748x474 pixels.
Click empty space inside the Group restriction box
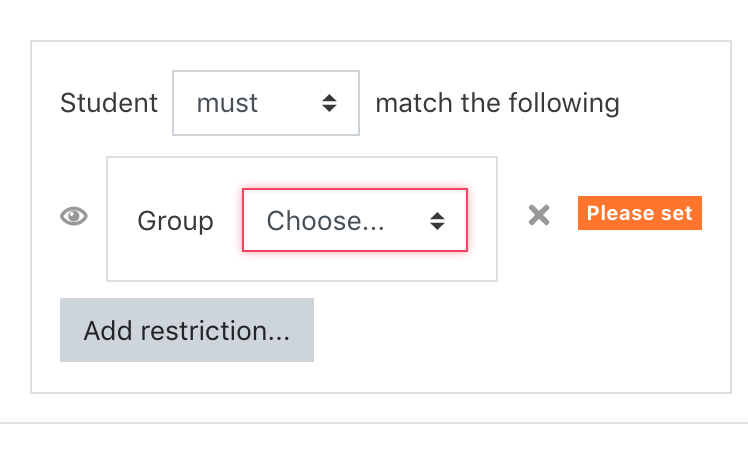(x=302, y=266)
